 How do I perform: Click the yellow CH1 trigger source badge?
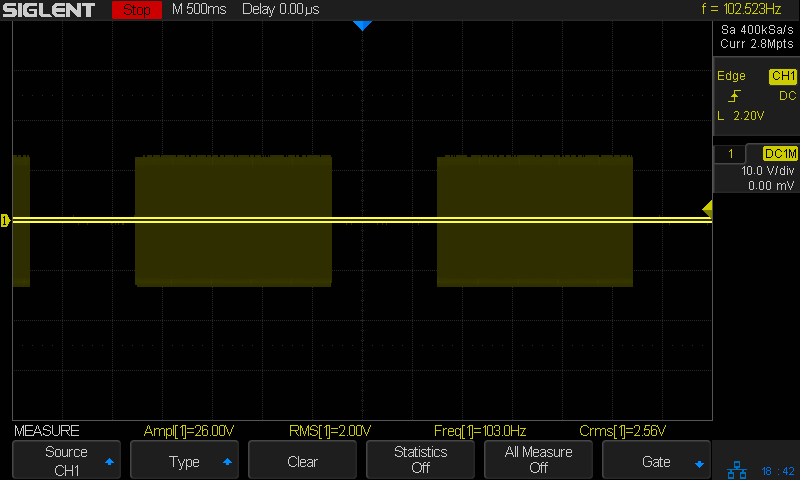click(782, 76)
